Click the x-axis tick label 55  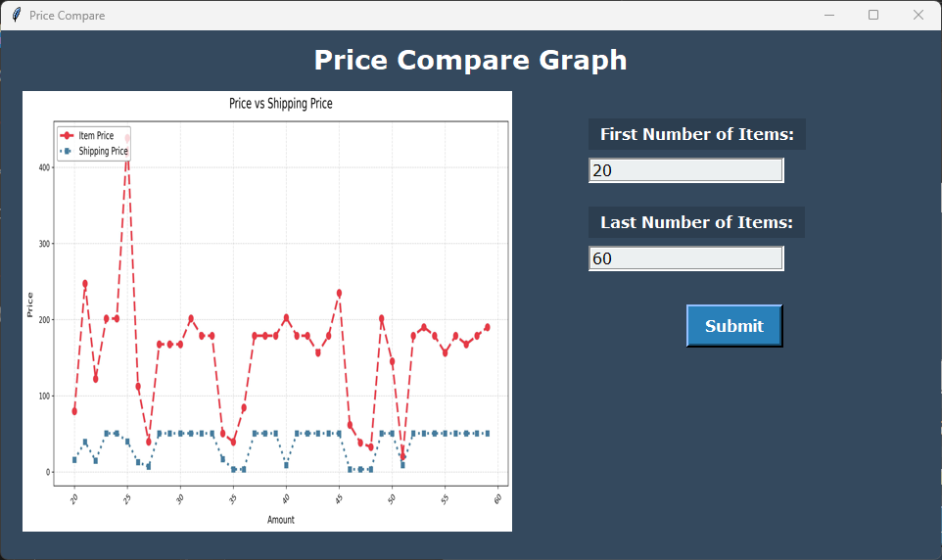click(445, 498)
